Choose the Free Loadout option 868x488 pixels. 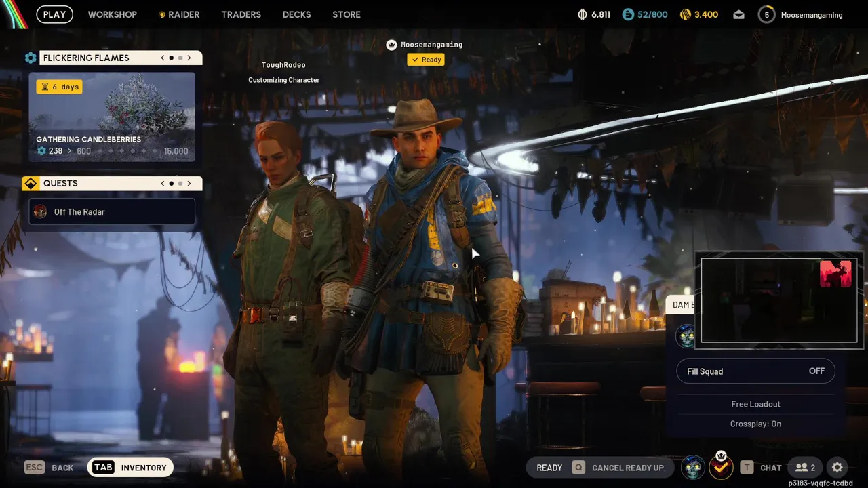coord(755,404)
